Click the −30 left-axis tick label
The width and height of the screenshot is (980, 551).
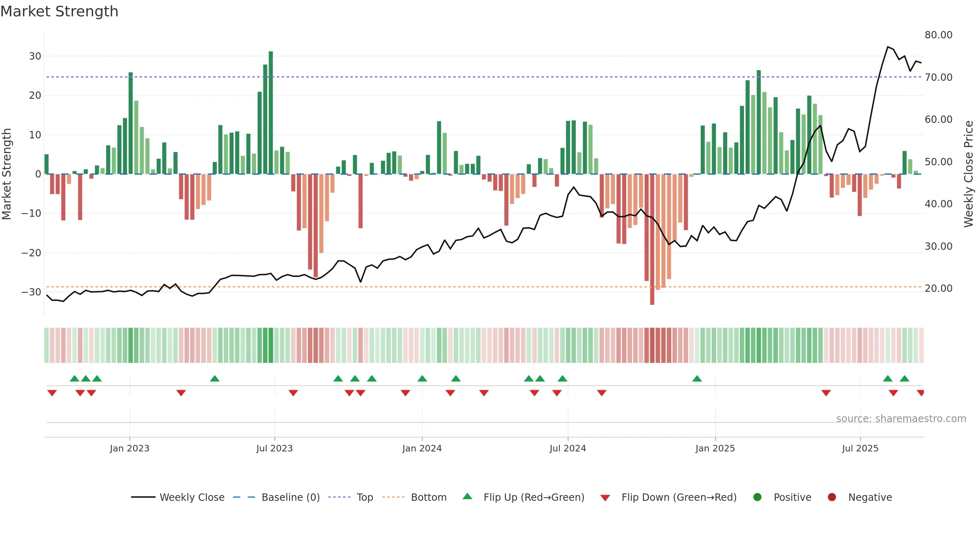click(31, 292)
